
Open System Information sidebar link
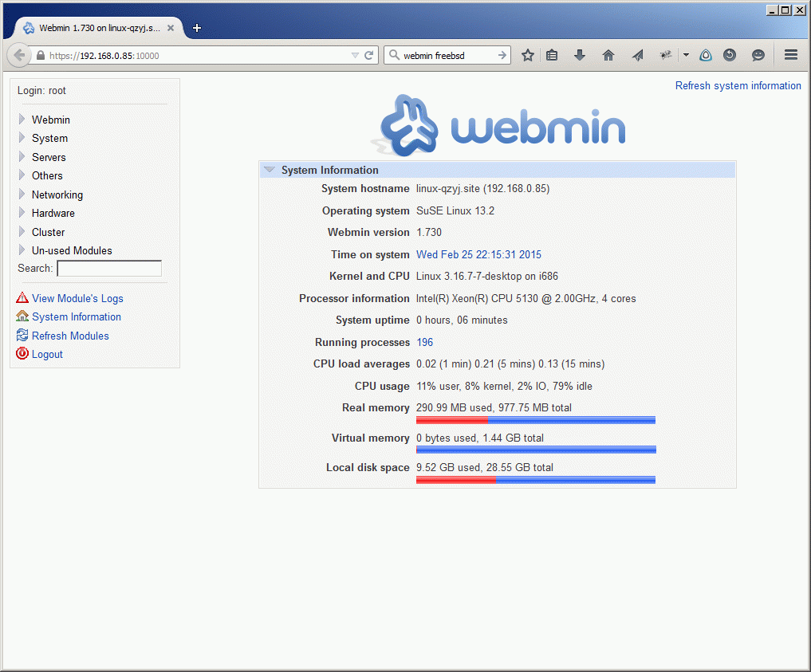pyautogui.click(x=77, y=317)
